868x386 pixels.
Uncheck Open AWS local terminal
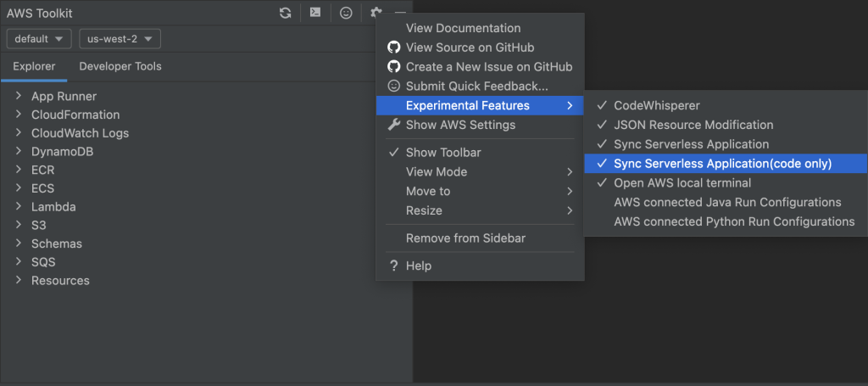point(726,182)
